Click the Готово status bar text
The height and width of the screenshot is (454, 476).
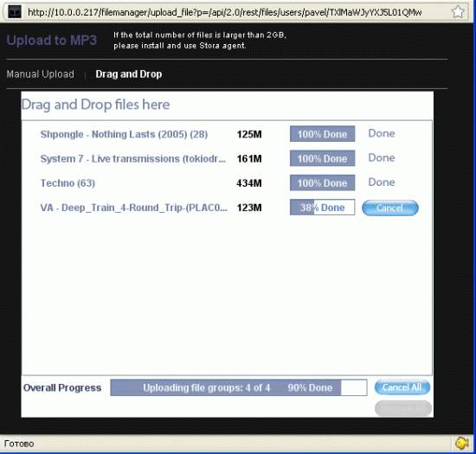click(19, 444)
